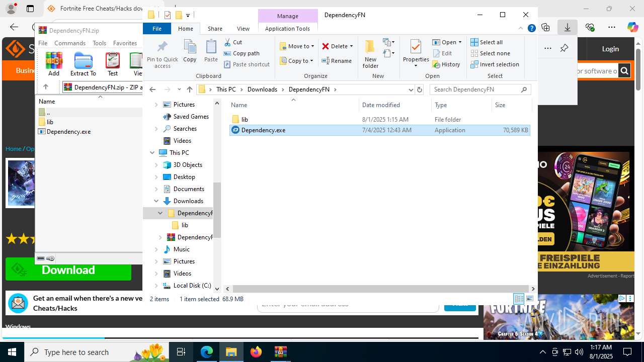This screenshot has width=644, height=362.
Task: Switch to large icons view toggle
Action: [x=529, y=299]
